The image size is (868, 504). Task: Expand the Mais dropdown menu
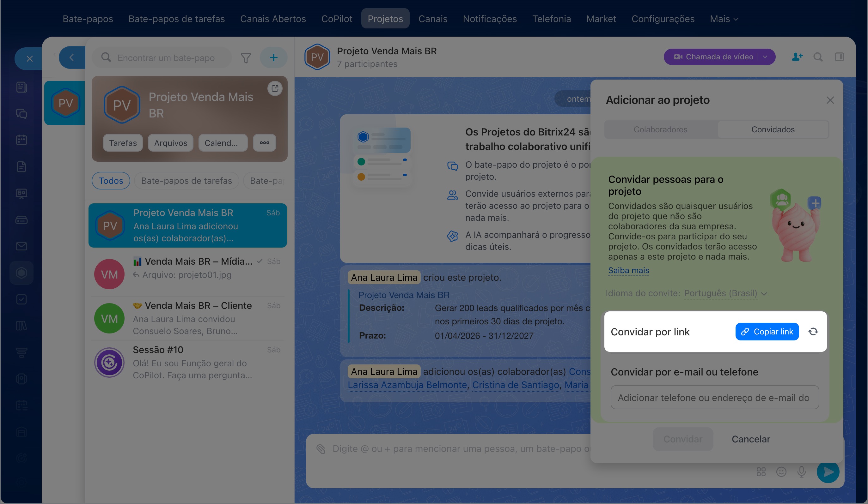click(x=724, y=19)
